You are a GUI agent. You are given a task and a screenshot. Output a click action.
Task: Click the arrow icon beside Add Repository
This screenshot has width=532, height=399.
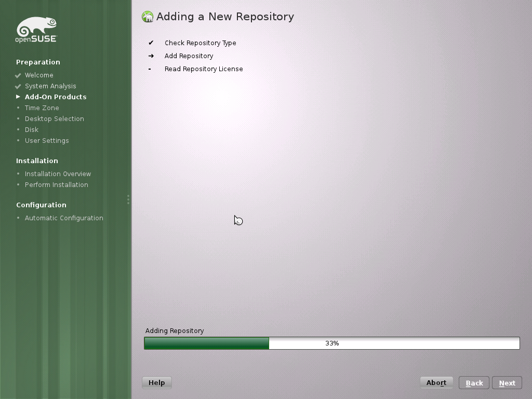[151, 56]
